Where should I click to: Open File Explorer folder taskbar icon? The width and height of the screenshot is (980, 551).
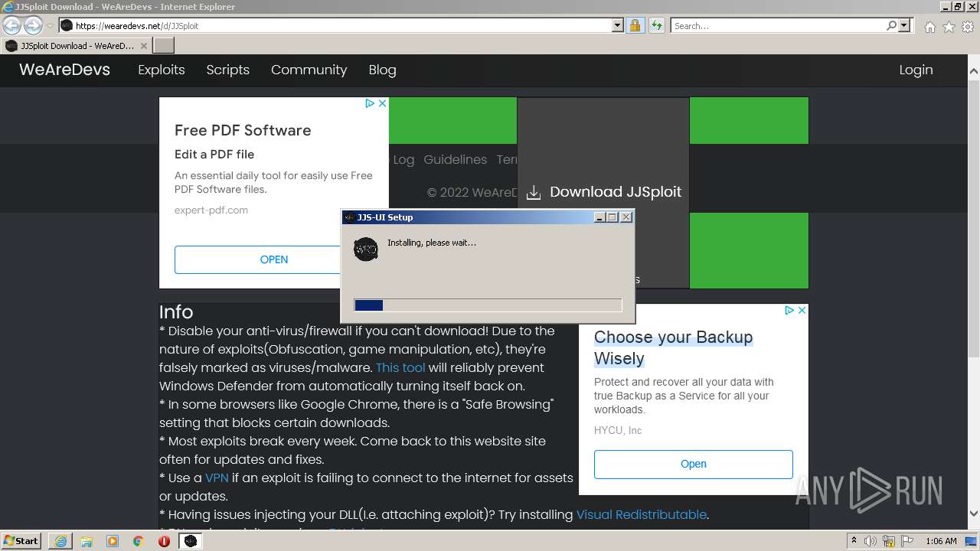(x=87, y=541)
